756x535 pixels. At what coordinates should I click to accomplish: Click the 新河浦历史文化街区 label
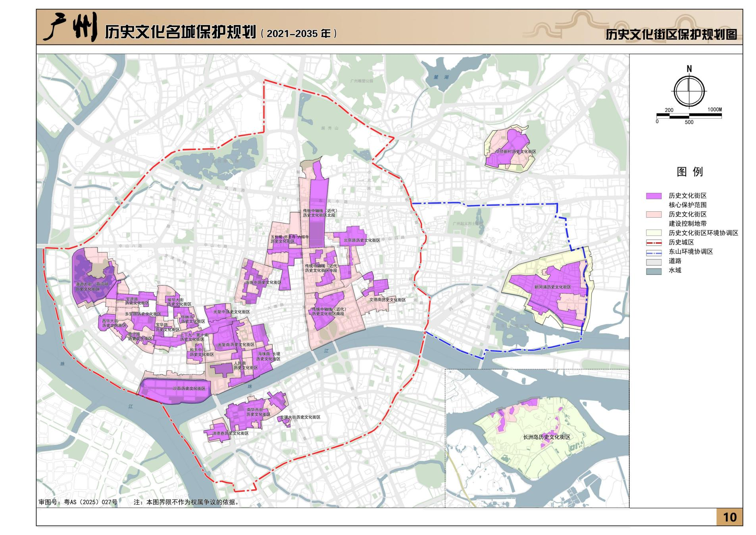click(552, 287)
